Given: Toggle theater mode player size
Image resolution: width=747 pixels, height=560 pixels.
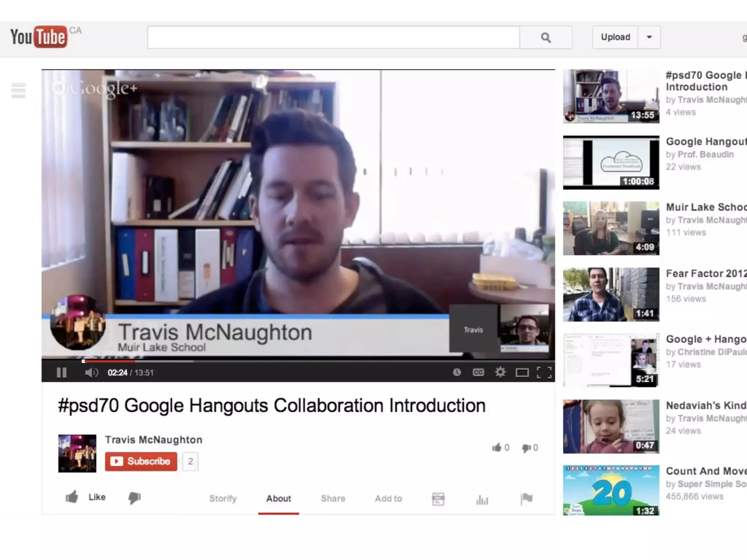Looking at the screenshot, I should (x=522, y=373).
